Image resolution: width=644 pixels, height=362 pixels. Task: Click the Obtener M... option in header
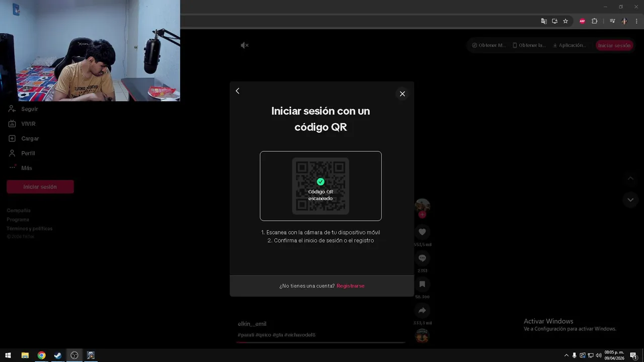pos(489,45)
